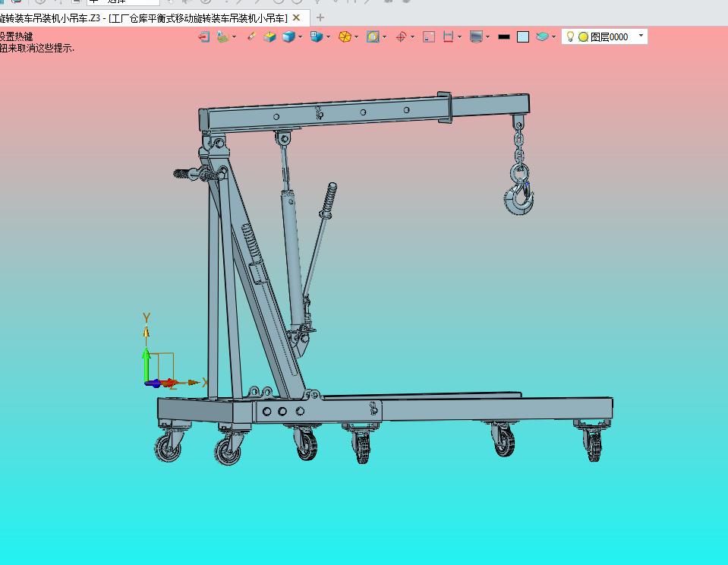Open the teal layers stack dropdown
Screen dimensions: 728x565
point(553,36)
